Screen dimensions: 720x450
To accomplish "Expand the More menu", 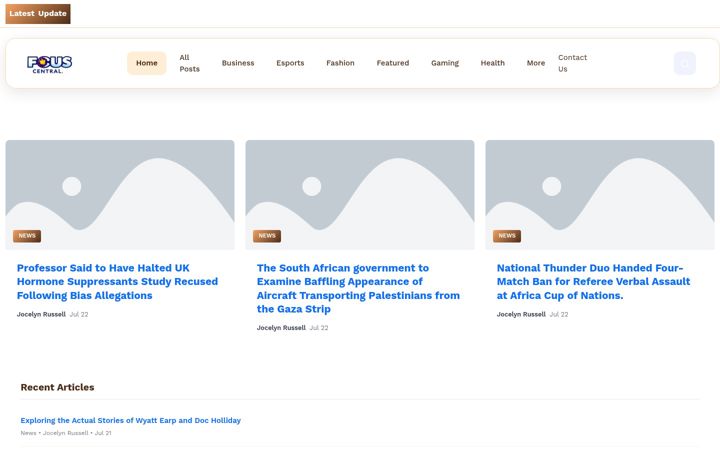I will (536, 63).
